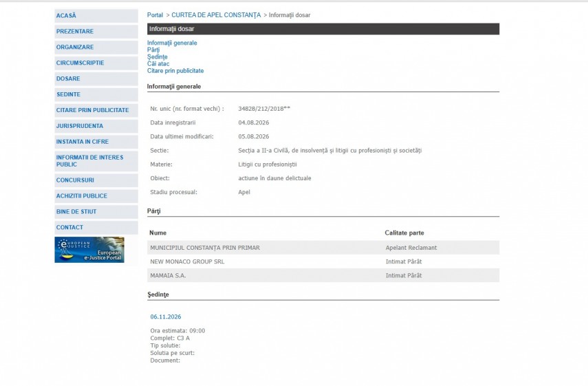Open CURTEA DE APEL CONSTANȚA breadcrumb
This screenshot has height=386, width=588.
[216, 15]
